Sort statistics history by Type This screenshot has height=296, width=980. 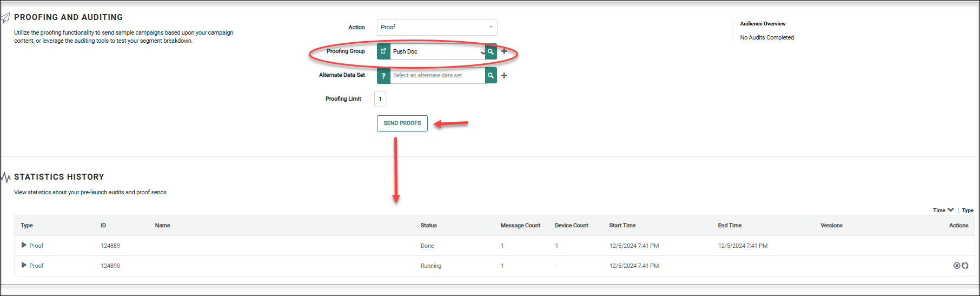click(x=968, y=211)
